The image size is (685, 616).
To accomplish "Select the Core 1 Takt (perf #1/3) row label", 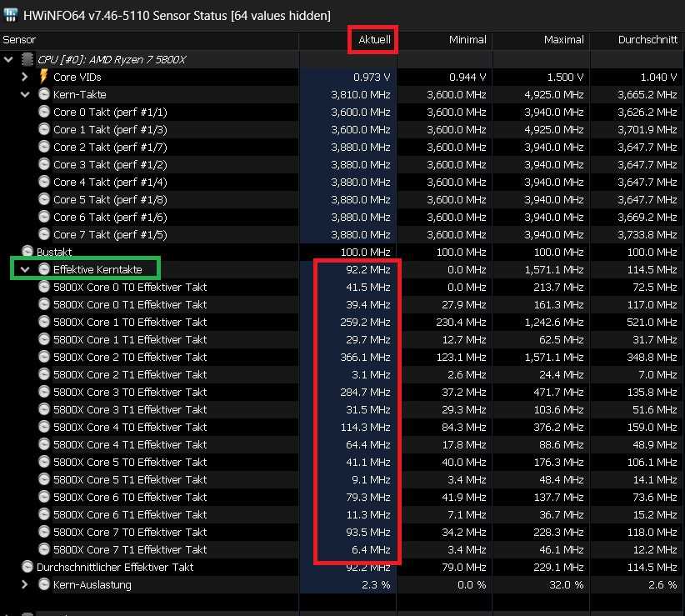I will click(x=110, y=130).
